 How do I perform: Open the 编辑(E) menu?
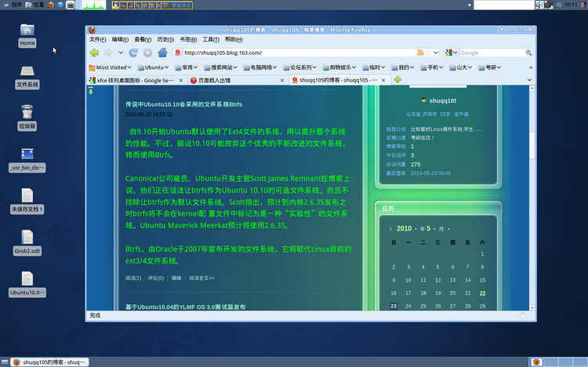(120, 39)
